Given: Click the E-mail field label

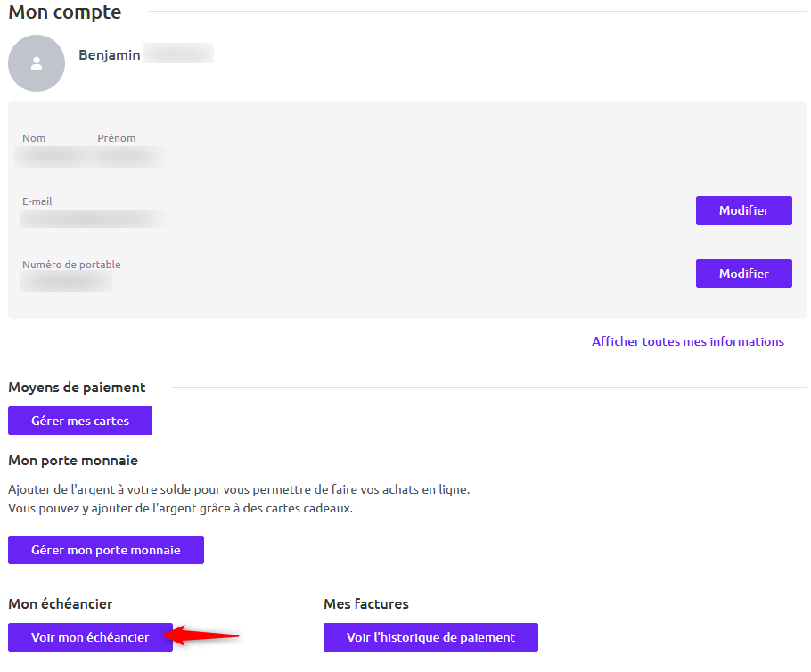Looking at the screenshot, I should click(x=37, y=201).
